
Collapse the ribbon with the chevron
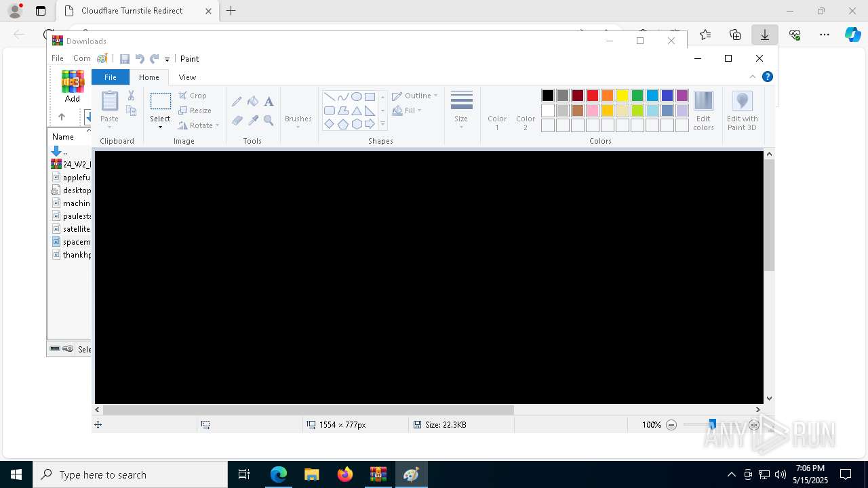753,77
